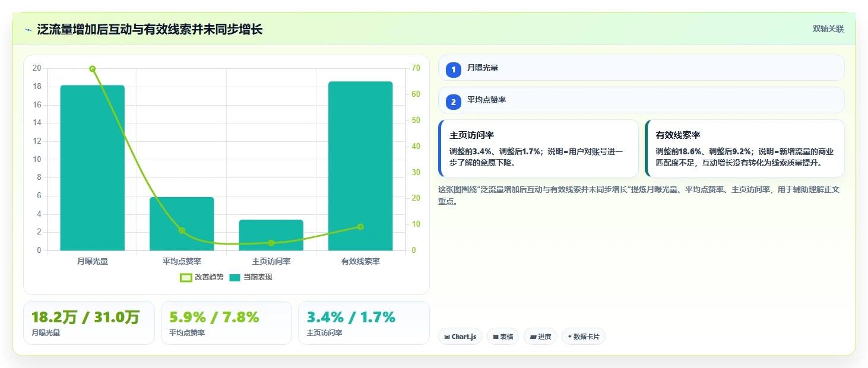Image resolution: width=868 pixels, height=368 pixels.
Task: Click the 5.9% / 7.8% data card
Action: click(226, 323)
